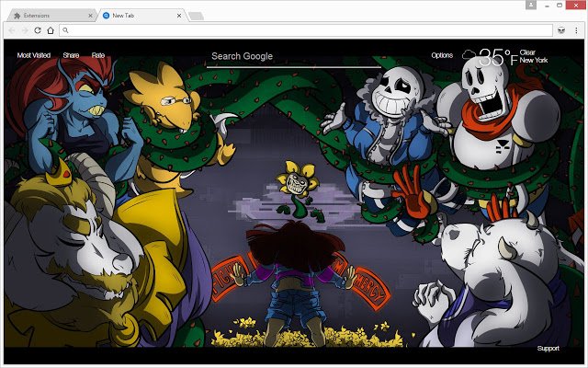Click the address bar search icon

65,30
